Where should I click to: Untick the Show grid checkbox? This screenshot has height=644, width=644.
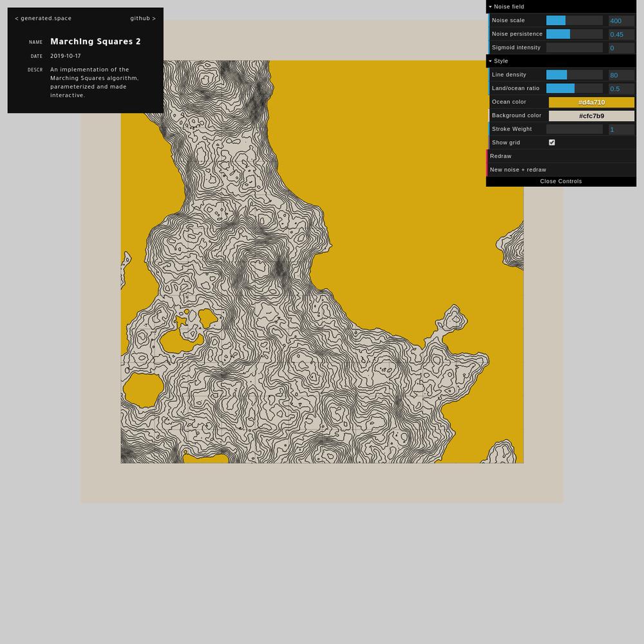(x=552, y=142)
